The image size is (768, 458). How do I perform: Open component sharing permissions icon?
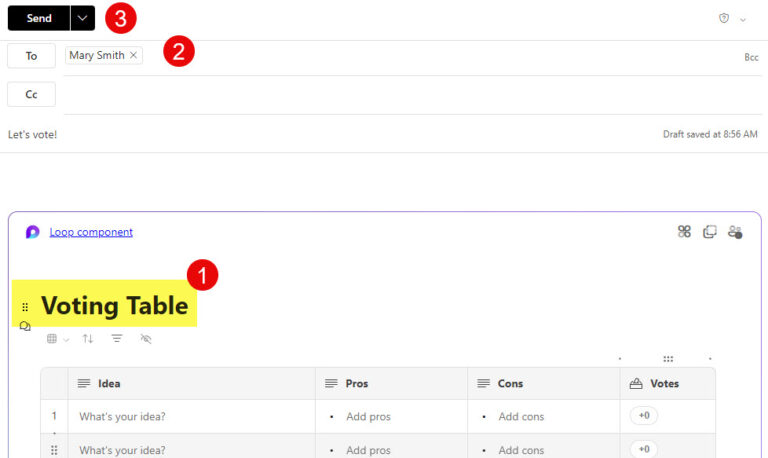click(736, 232)
